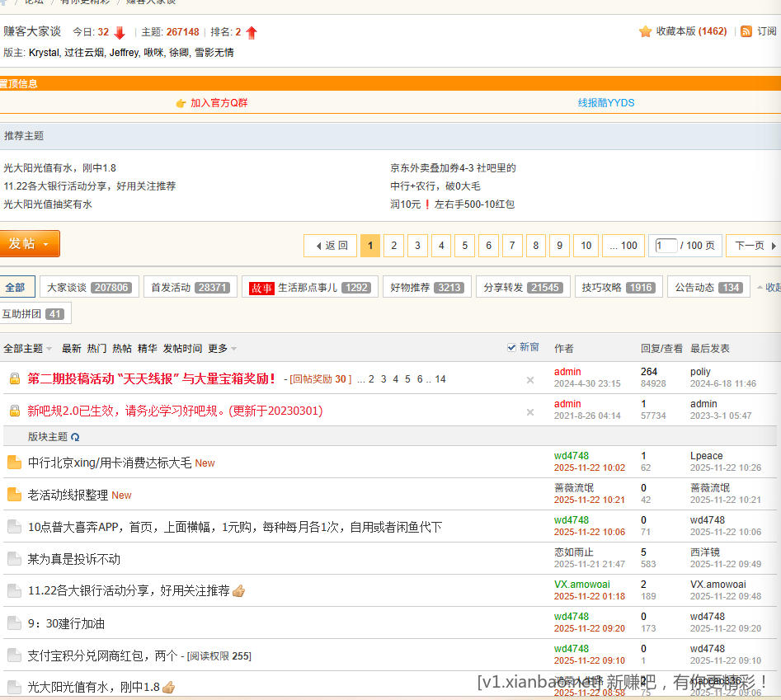Click the refresh icon next to 版块主题
This screenshot has height=700, width=781.
[x=75, y=435]
